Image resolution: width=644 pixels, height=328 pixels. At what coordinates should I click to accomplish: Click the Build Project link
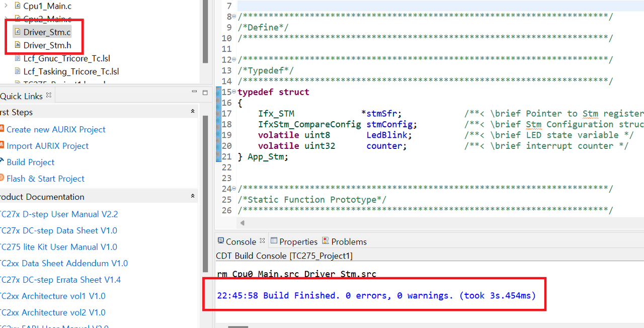(x=31, y=162)
